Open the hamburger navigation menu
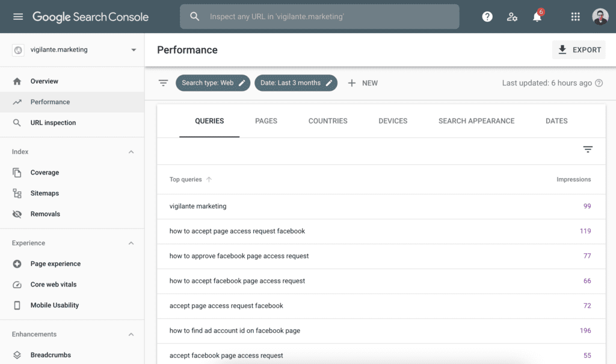This screenshot has width=616, height=364. 18,16
